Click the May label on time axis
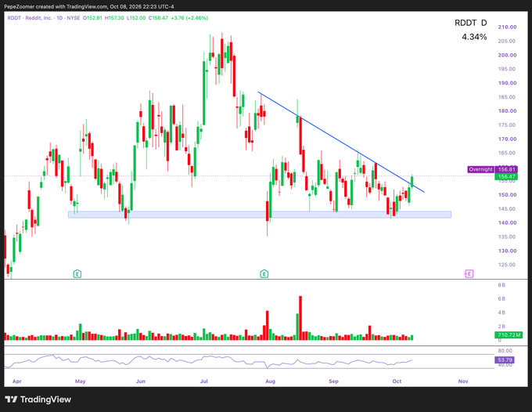 (80, 381)
